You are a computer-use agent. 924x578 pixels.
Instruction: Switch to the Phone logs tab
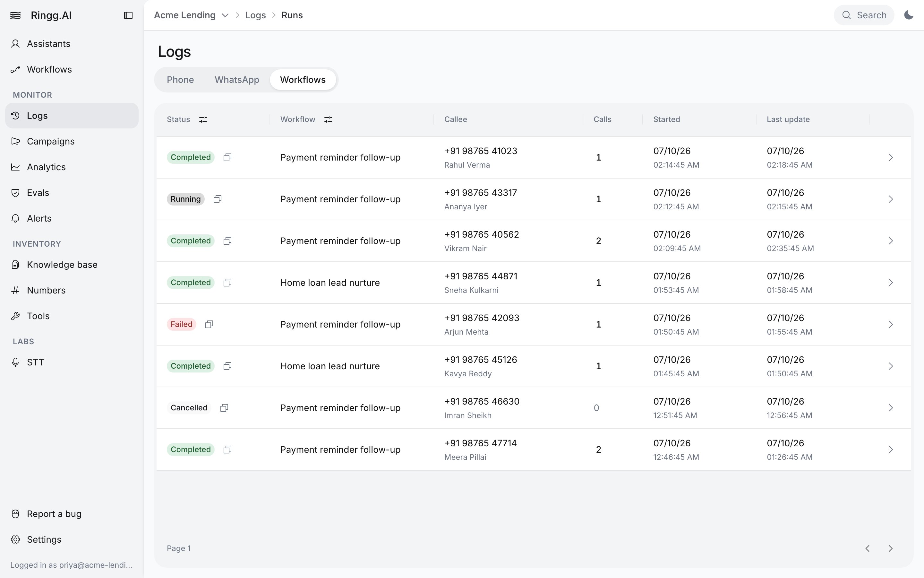(180, 80)
